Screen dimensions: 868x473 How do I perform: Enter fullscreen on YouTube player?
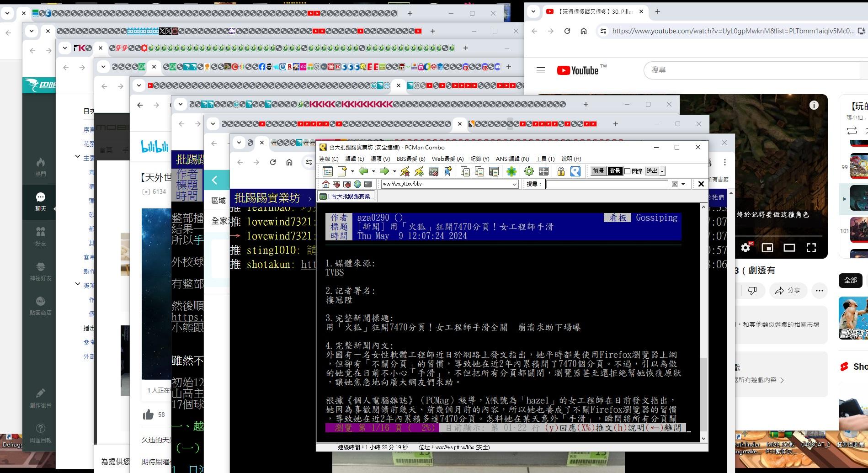pos(811,248)
